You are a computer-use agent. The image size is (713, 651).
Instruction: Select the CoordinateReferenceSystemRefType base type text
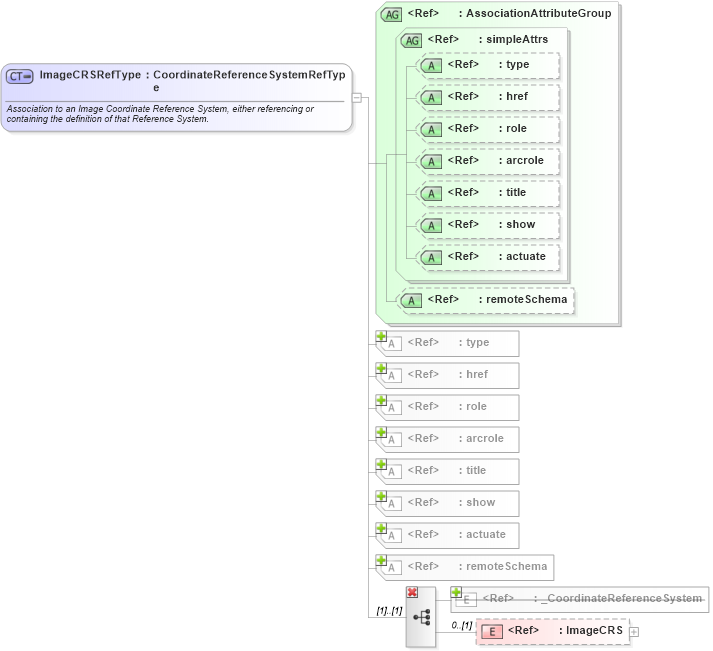pyautogui.click(x=249, y=81)
